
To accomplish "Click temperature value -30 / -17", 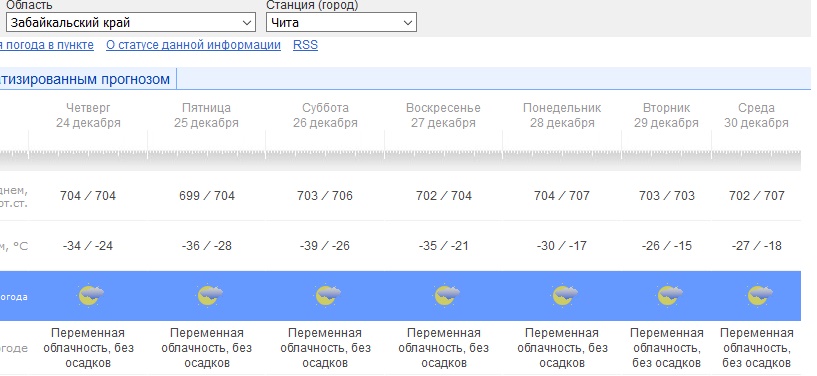I will point(562,246).
